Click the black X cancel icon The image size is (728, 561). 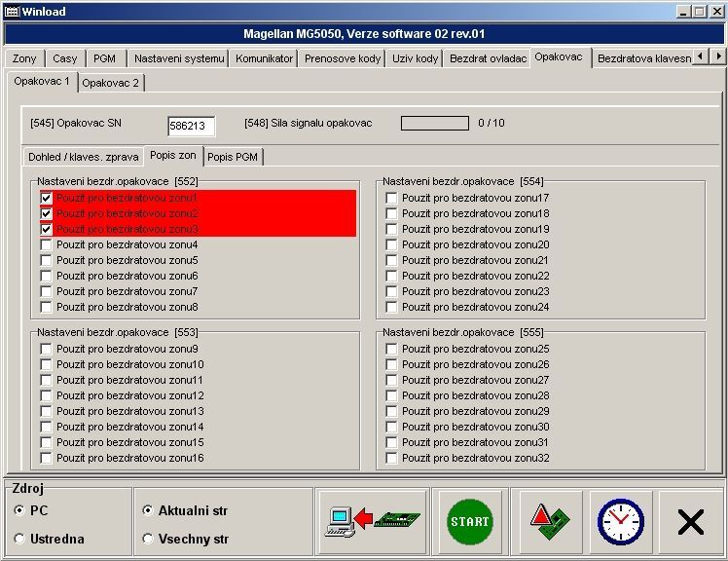[690, 523]
